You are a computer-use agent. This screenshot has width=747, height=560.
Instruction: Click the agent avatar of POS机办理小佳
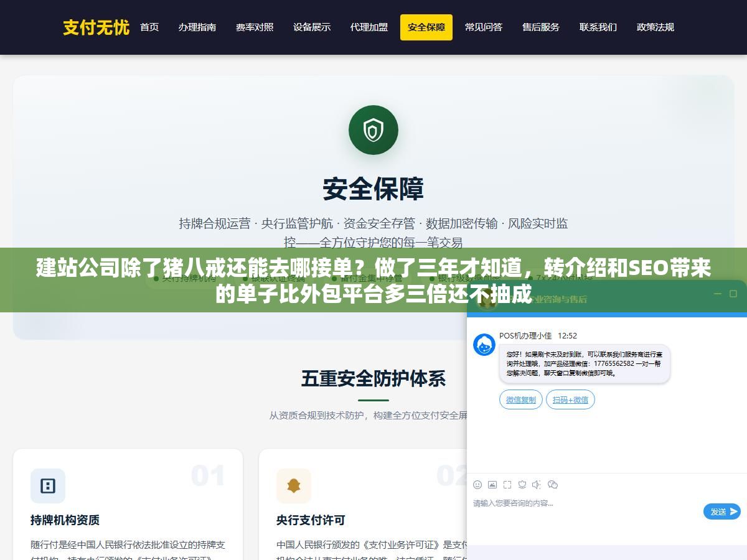[484, 344]
